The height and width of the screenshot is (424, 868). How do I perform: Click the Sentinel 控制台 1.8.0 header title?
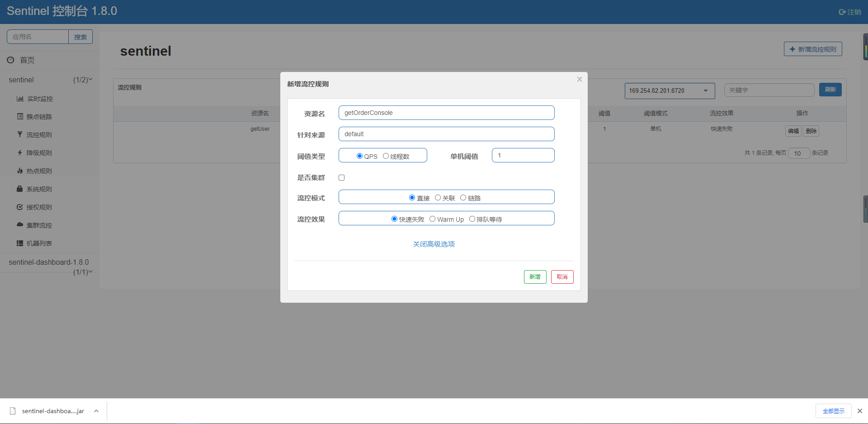pyautogui.click(x=62, y=11)
